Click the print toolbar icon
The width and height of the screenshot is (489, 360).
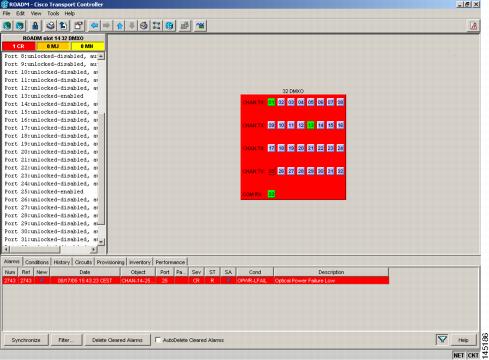click(50, 26)
